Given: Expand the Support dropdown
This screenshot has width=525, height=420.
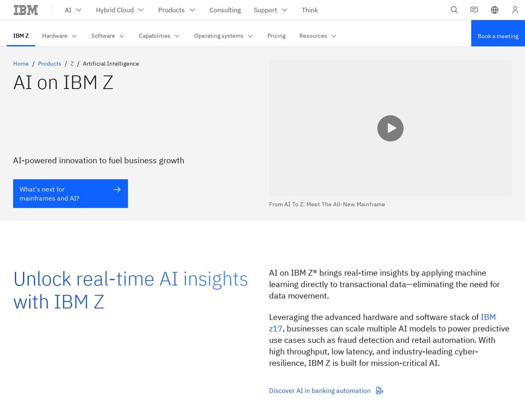Looking at the screenshot, I should click(x=270, y=10).
